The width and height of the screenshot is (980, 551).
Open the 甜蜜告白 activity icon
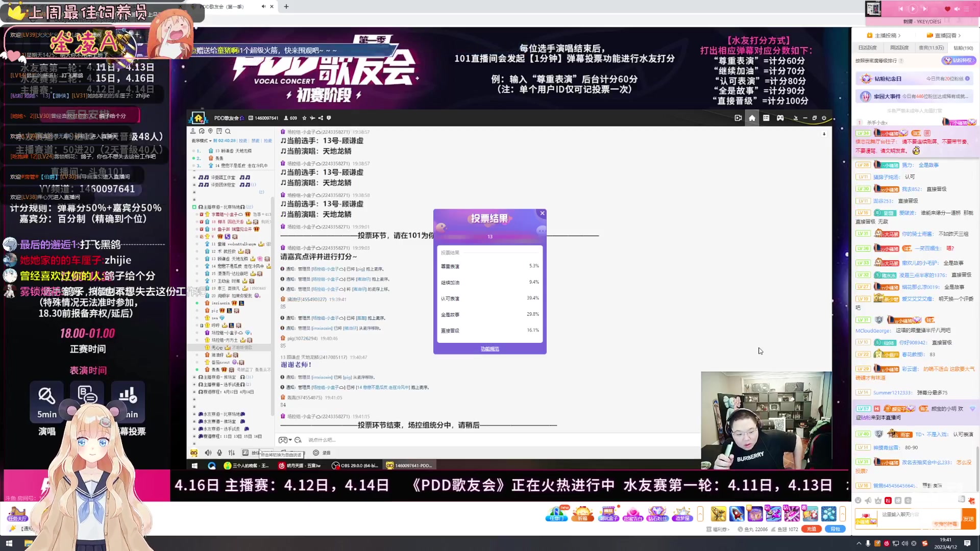[632, 513]
